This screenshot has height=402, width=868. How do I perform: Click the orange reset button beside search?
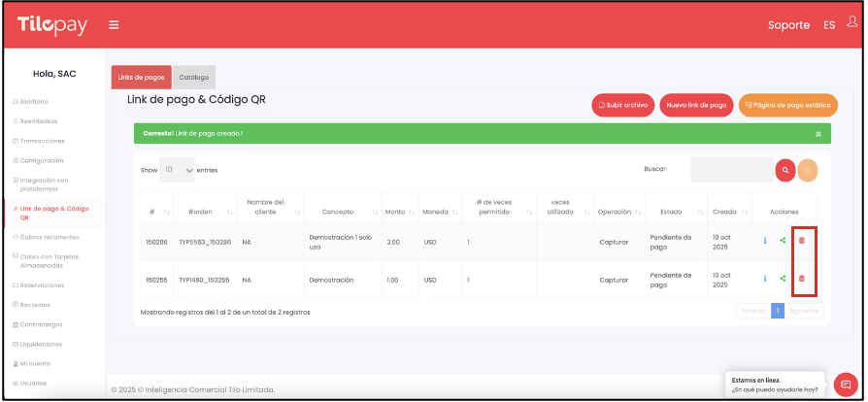[x=807, y=170]
